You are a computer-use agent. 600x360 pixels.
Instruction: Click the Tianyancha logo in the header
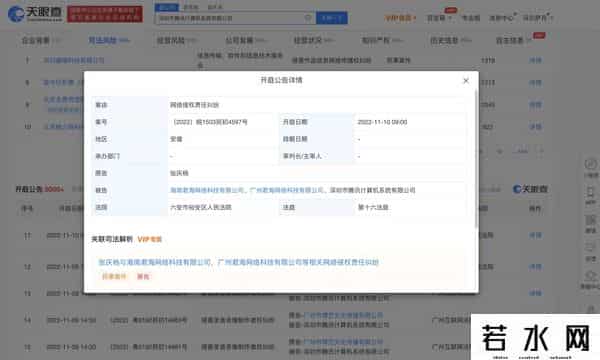click(34, 14)
